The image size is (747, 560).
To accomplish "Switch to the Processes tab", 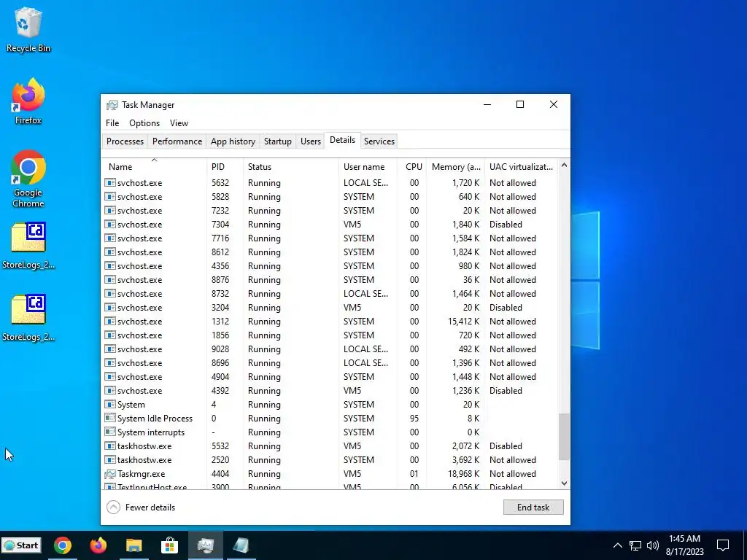I will tap(125, 141).
